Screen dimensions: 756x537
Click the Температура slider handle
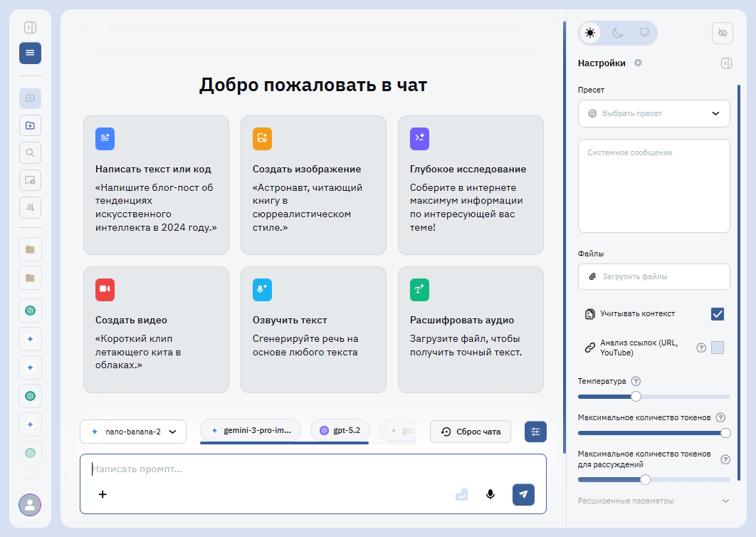636,396
